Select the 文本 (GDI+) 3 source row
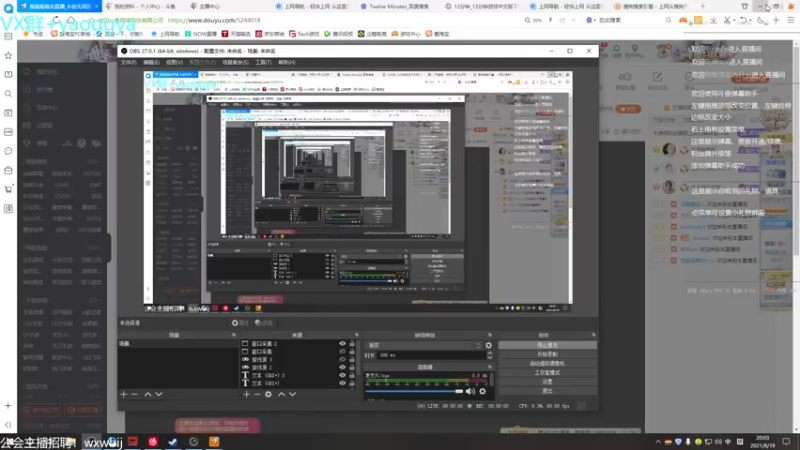This screenshot has height=450, width=800. point(298,375)
